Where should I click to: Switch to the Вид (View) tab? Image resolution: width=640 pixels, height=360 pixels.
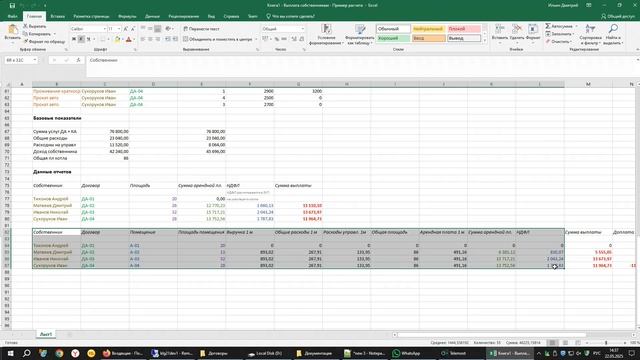coord(211,16)
